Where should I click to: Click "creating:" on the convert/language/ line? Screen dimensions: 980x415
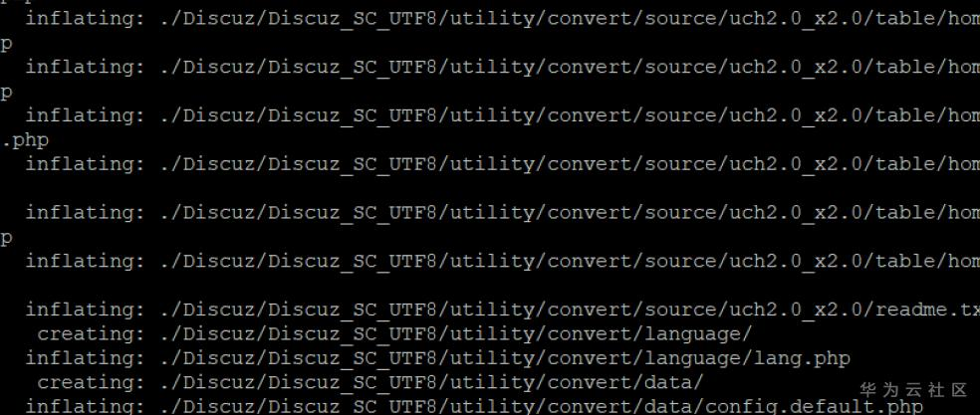tap(91, 333)
